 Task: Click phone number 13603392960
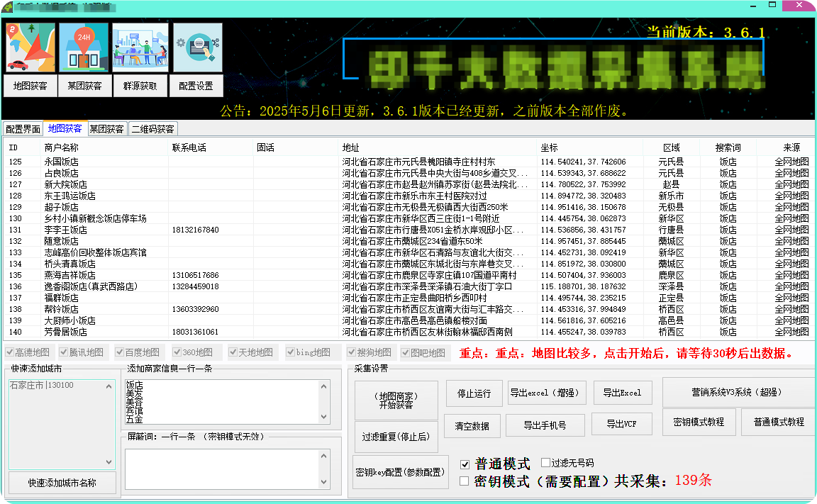[196, 309]
